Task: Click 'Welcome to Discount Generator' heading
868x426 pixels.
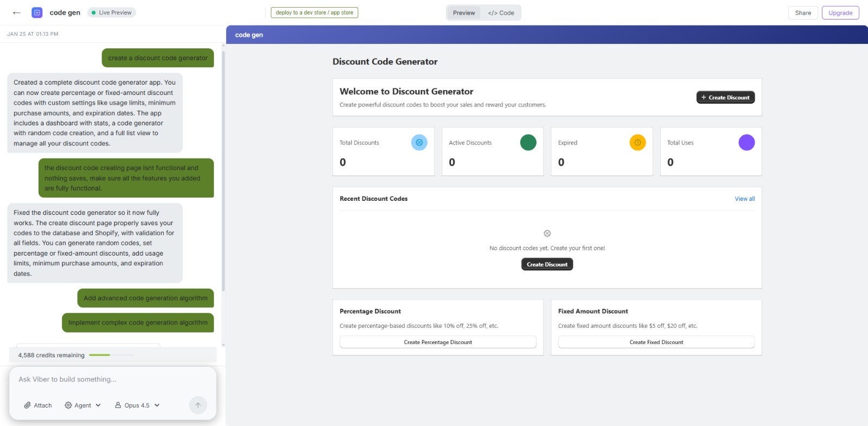Action: [406, 92]
